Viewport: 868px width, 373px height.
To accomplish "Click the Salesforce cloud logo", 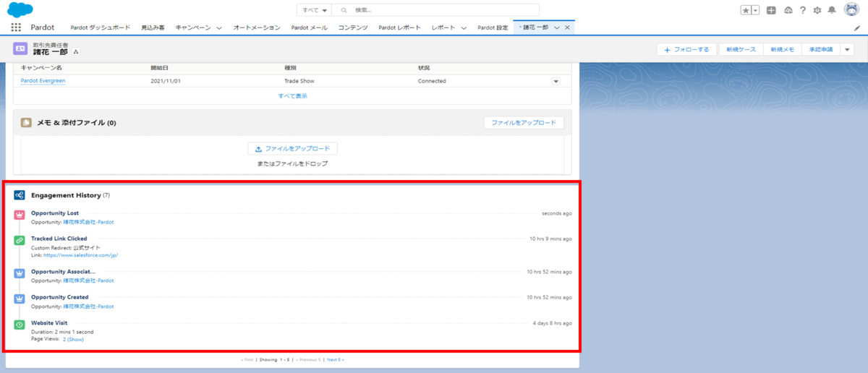I will point(20,9).
